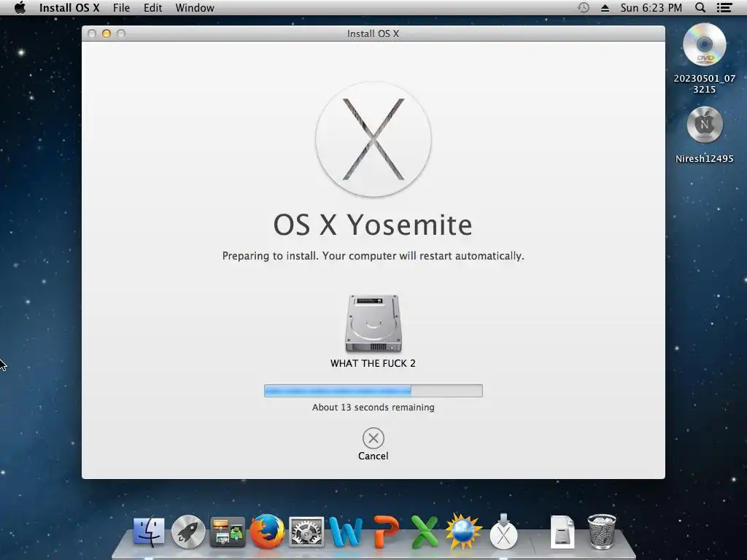Open Spotlight search magnifier
The height and width of the screenshot is (560, 747).
pos(700,7)
